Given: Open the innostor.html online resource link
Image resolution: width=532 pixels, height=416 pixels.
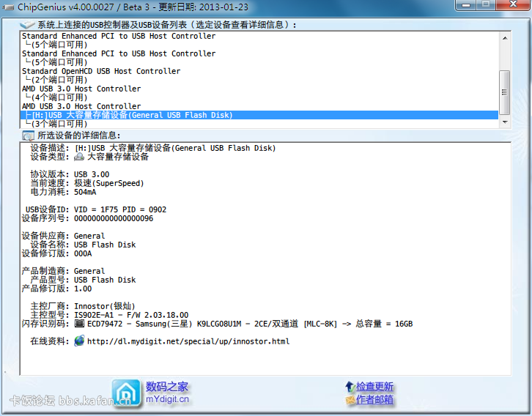Looking at the screenshot, I should coord(188,341).
